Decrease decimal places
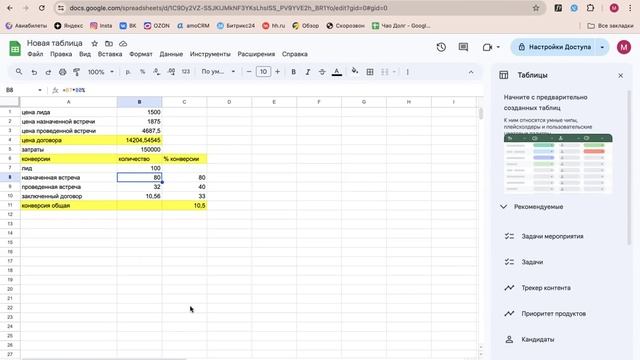This screenshot has width=640, height=360. coord(157,72)
